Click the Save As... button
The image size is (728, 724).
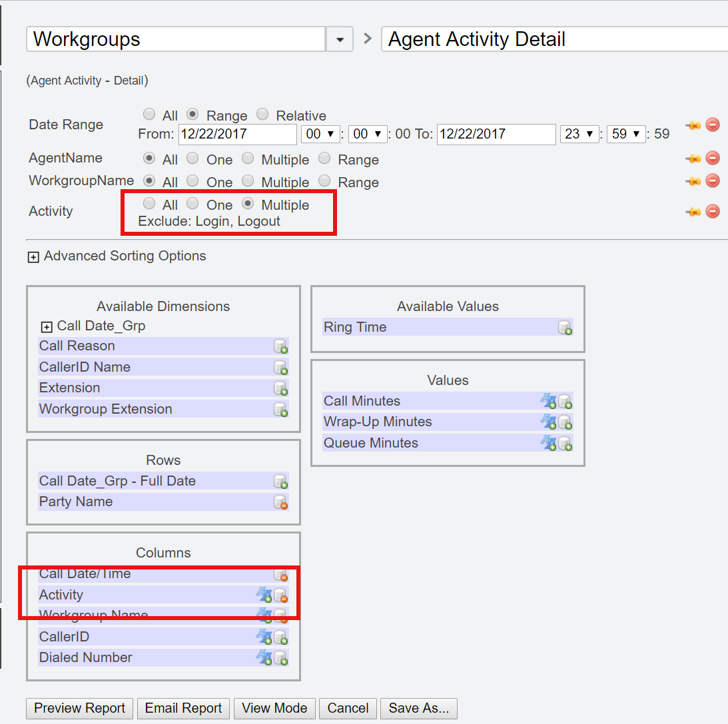point(419,708)
